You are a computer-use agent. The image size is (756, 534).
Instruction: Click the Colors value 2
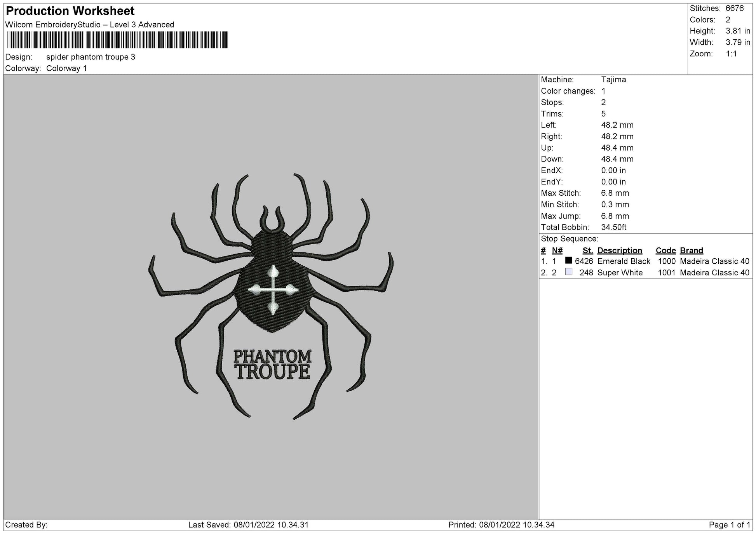coord(728,20)
